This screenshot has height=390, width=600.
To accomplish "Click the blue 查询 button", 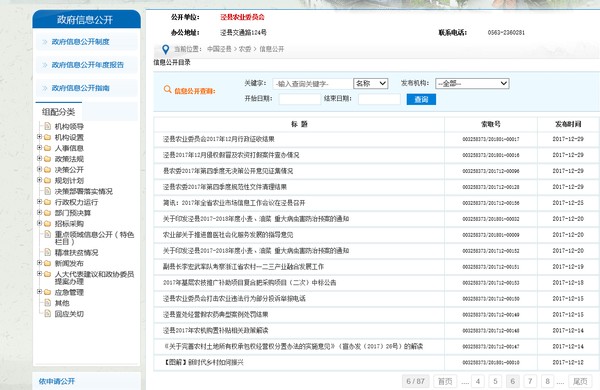I will pyautogui.click(x=421, y=100).
